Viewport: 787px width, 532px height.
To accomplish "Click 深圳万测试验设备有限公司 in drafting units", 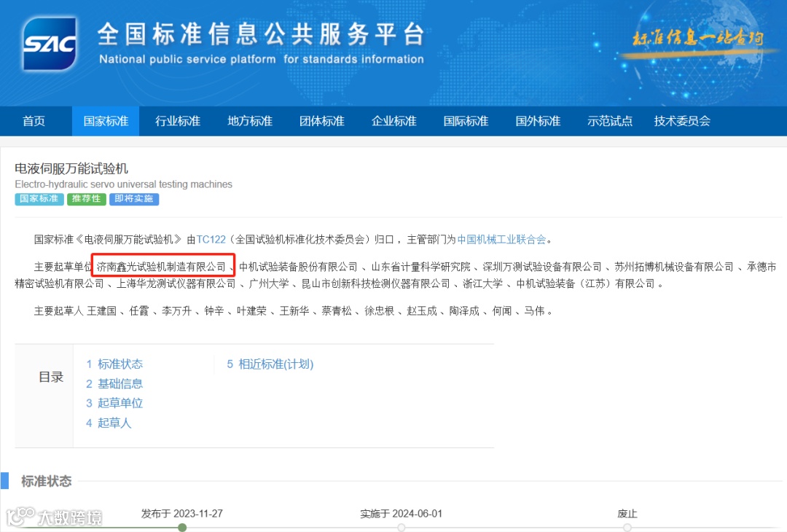I will coord(542,267).
